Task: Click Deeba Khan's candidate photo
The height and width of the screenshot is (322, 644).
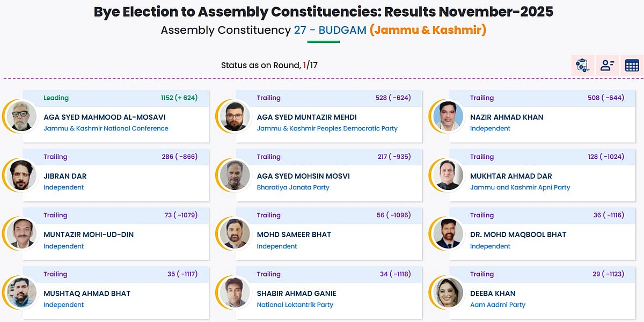Action: (x=448, y=292)
